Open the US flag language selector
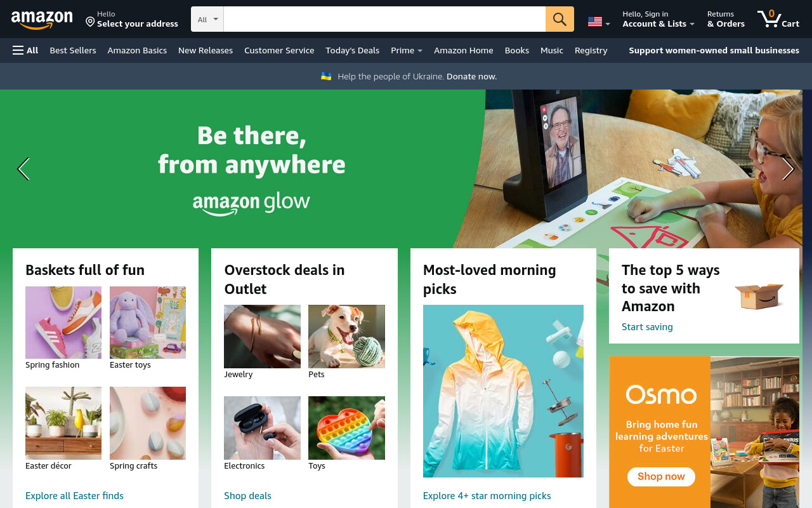This screenshot has height=508, width=812. (599, 22)
